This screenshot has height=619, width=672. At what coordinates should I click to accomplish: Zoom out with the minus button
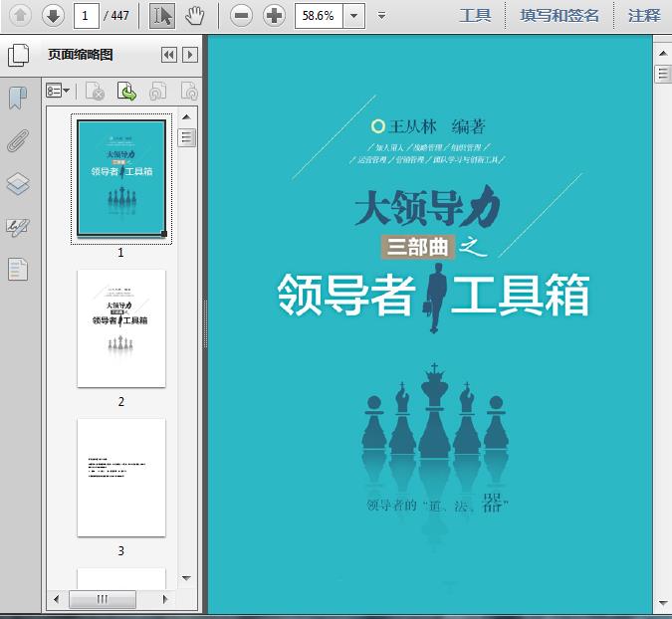click(241, 16)
